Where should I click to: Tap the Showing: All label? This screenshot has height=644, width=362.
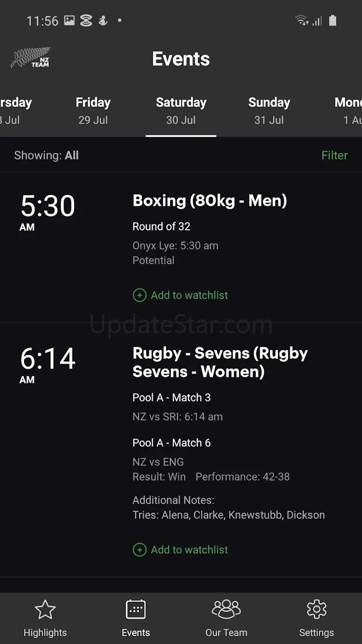click(x=46, y=155)
